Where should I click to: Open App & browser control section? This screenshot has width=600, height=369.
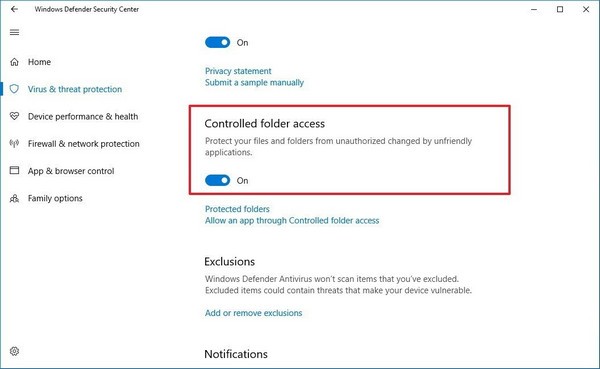coord(71,171)
